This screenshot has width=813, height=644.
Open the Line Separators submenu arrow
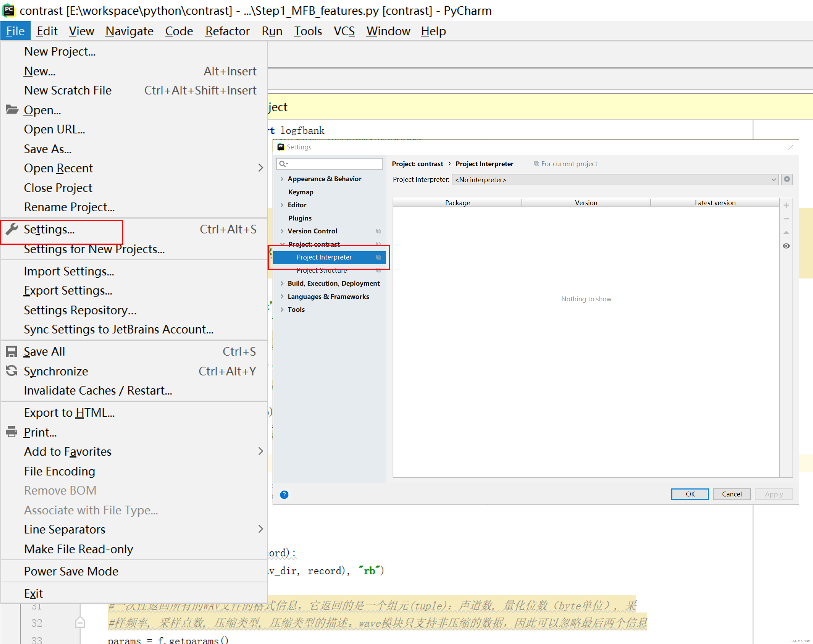(x=260, y=529)
